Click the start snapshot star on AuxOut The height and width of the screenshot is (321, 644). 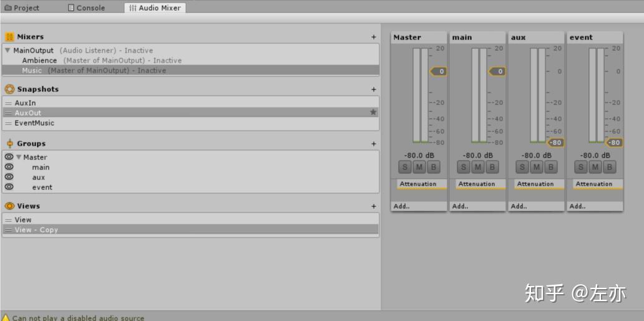coord(373,112)
